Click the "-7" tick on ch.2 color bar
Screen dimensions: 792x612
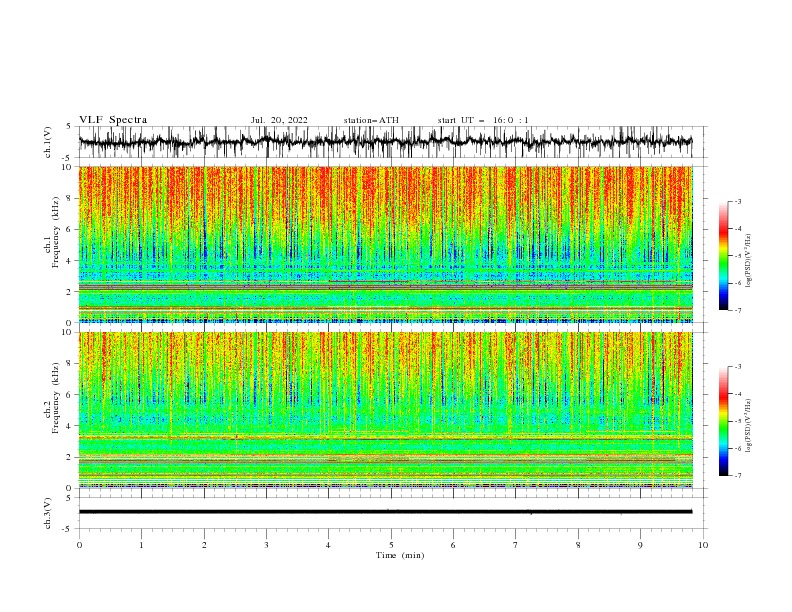click(x=738, y=475)
